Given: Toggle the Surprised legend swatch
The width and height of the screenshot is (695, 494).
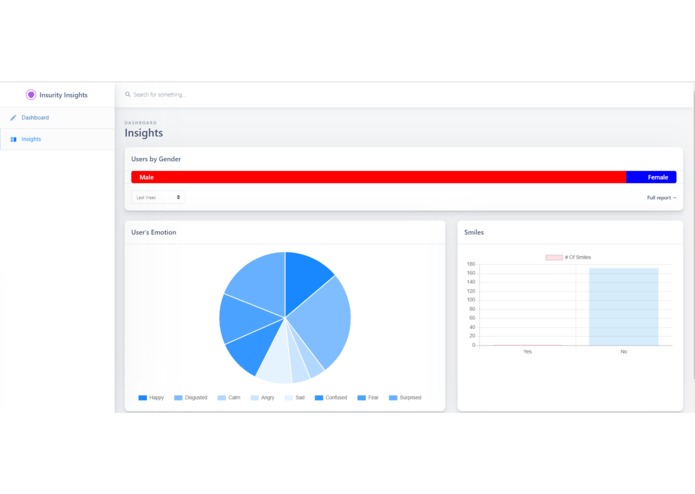Looking at the screenshot, I should click(x=393, y=398).
